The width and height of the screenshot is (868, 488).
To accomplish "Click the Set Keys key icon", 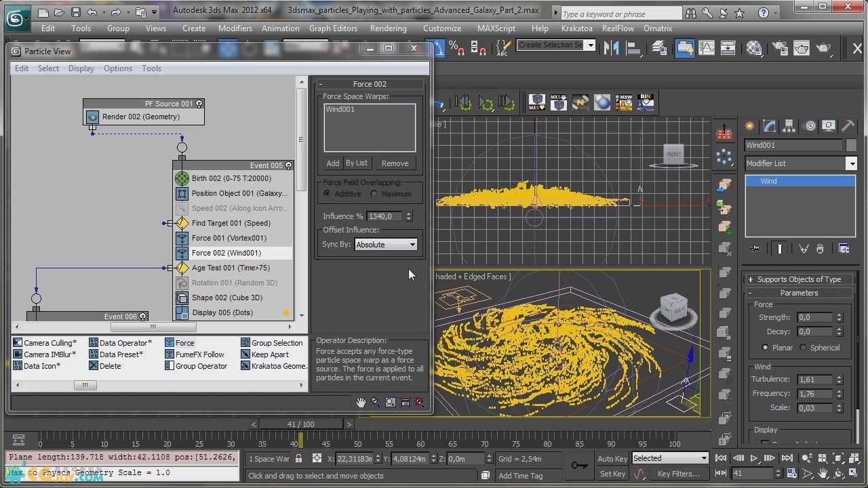I will tap(580, 466).
